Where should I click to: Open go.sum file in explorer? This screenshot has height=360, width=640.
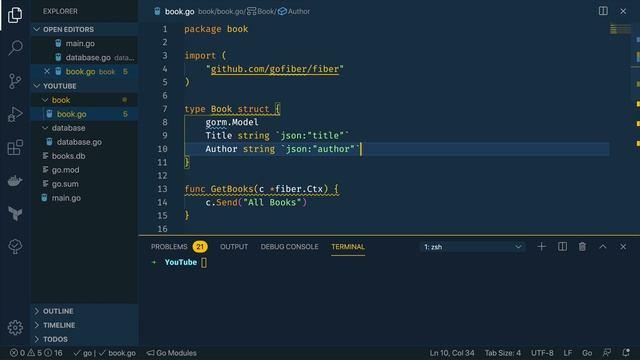coord(84,184)
